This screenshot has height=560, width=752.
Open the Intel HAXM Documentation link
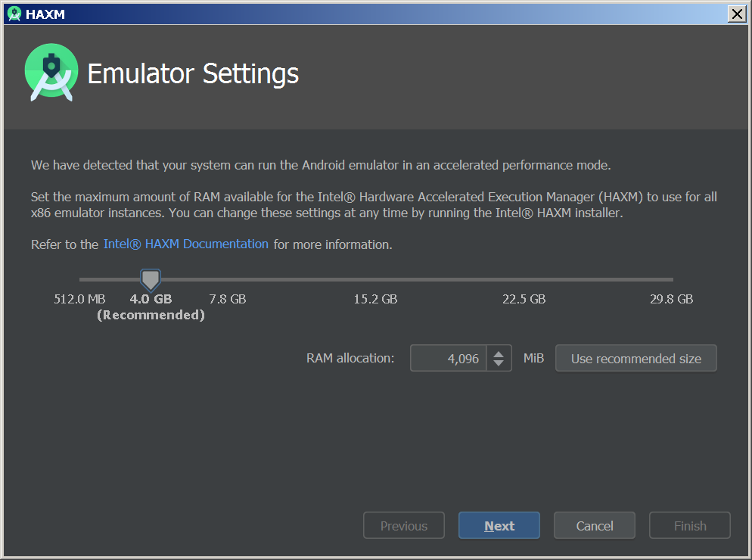[185, 244]
